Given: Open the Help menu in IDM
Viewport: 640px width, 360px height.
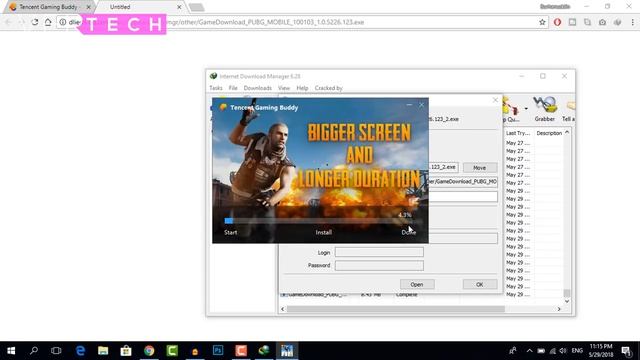Looking at the screenshot, I should tap(302, 88).
